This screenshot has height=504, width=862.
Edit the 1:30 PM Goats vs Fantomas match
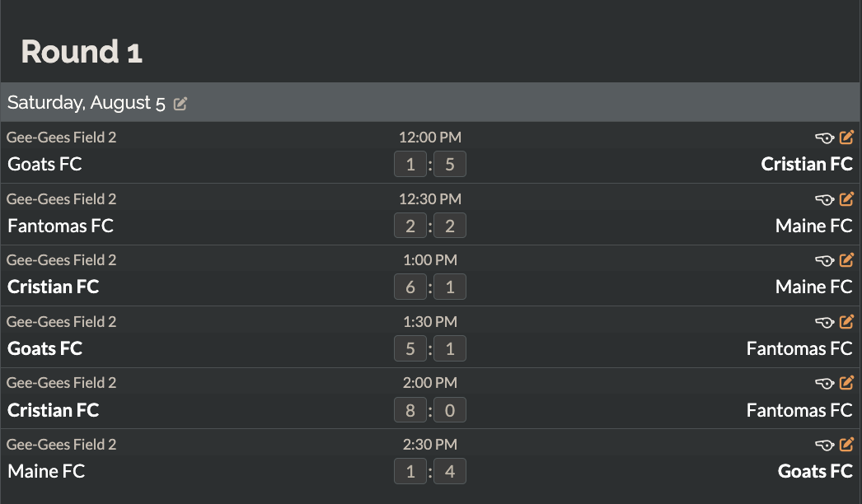(846, 321)
